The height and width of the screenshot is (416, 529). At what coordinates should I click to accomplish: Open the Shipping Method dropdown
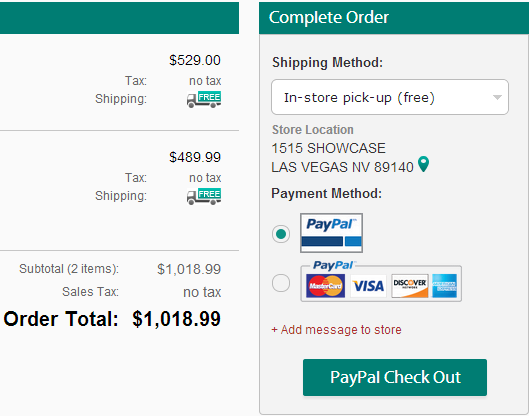click(x=390, y=97)
